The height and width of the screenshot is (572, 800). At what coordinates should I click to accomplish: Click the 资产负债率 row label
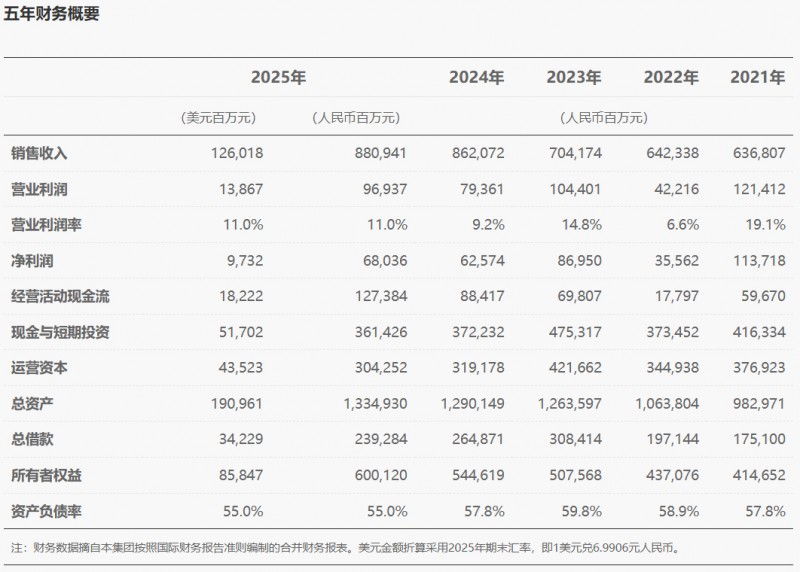tap(46, 511)
